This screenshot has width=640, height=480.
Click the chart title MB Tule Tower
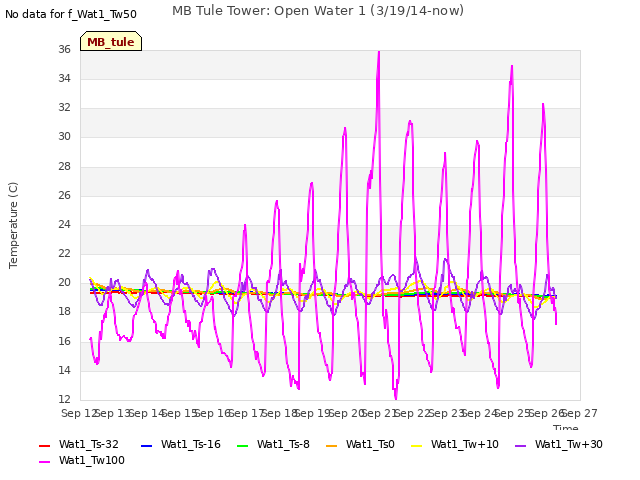click(318, 11)
